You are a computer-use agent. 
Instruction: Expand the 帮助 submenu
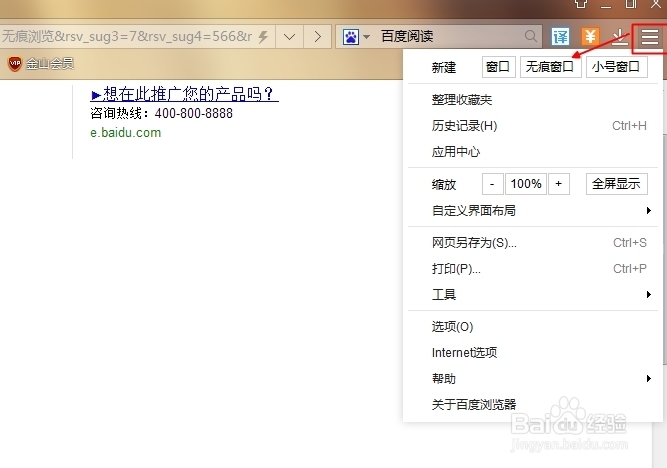click(533, 379)
